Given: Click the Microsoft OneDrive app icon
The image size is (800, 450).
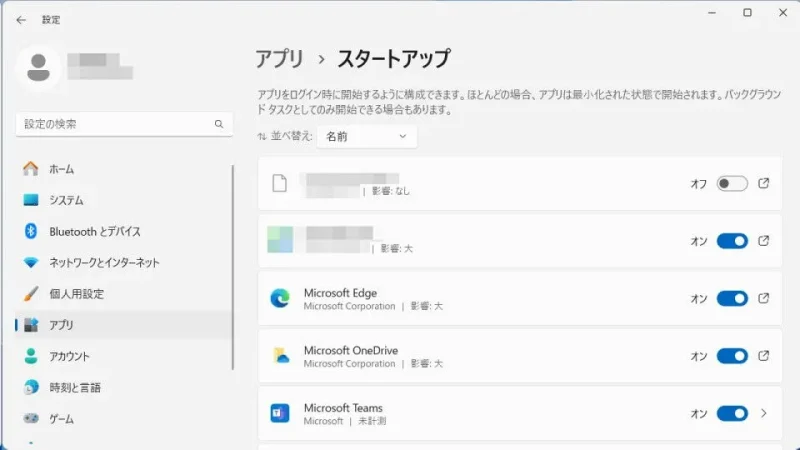Looking at the screenshot, I should (x=280, y=356).
